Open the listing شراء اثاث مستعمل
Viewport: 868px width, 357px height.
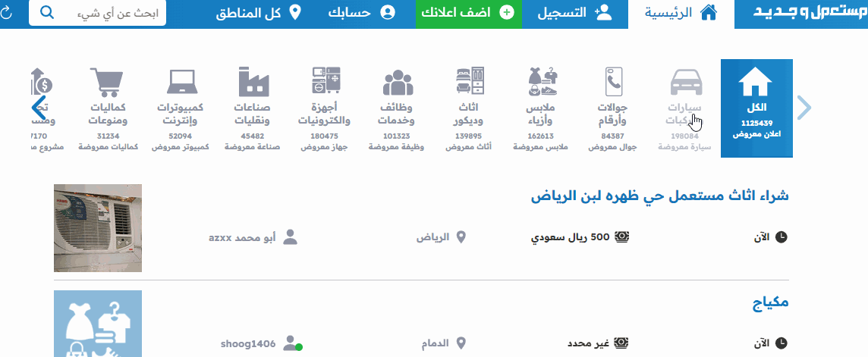coord(659,196)
